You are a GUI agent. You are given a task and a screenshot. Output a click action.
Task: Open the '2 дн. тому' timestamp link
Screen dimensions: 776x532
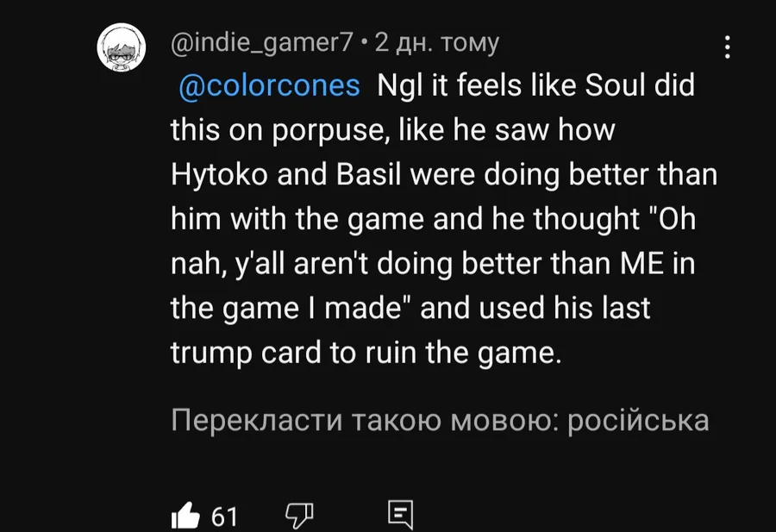click(x=437, y=43)
